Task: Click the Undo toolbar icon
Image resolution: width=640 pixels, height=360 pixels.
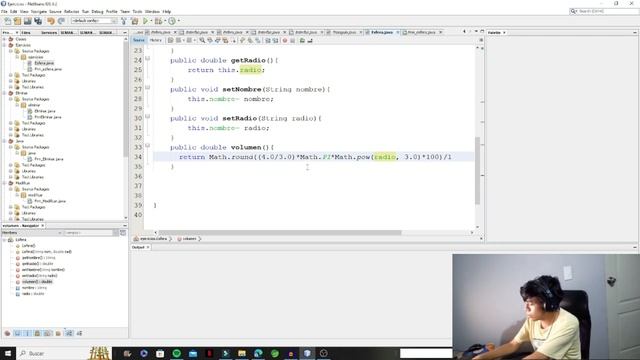Action: 51,21
